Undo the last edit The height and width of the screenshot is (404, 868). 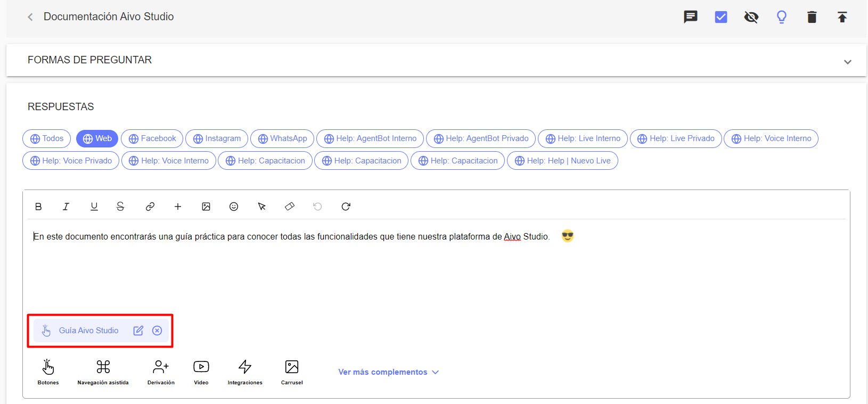[318, 207]
